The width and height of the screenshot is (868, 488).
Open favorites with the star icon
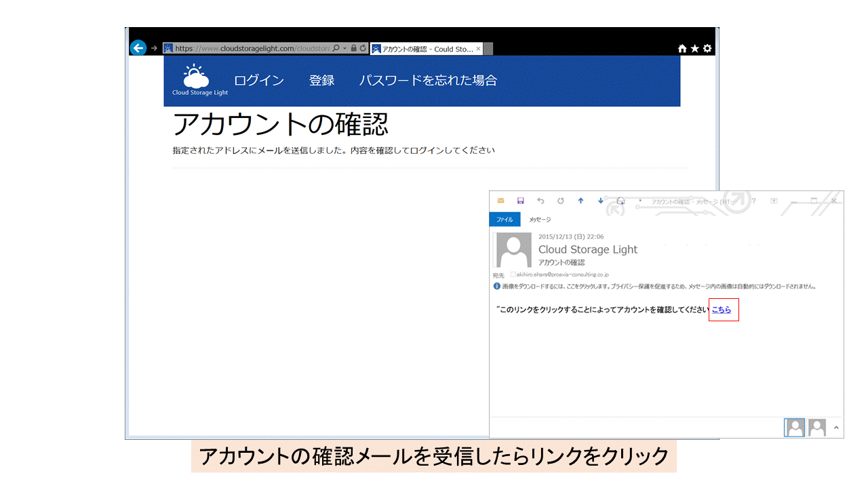[694, 49]
